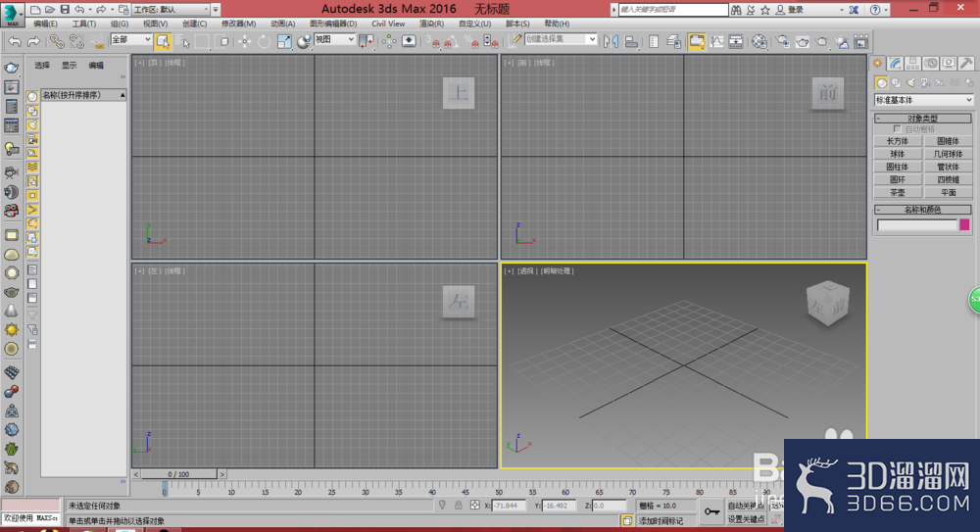The height and width of the screenshot is (532, 980).
Task: Collapse the 对象类型 rollout
Action: pos(923,119)
